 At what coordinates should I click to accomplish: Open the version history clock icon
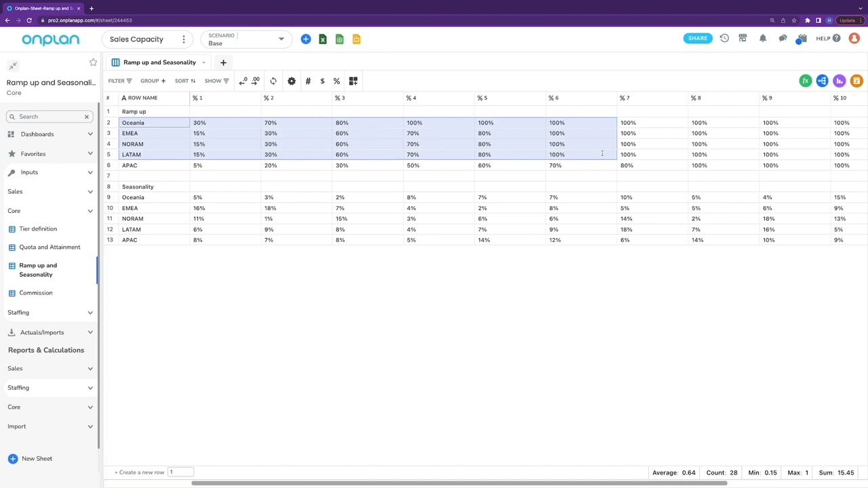pos(724,39)
